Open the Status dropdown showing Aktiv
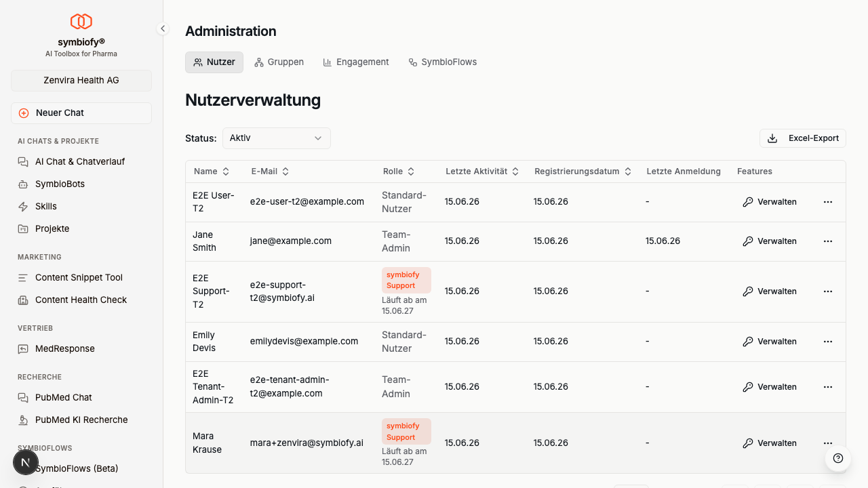This screenshot has width=868, height=488. pyautogui.click(x=277, y=138)
